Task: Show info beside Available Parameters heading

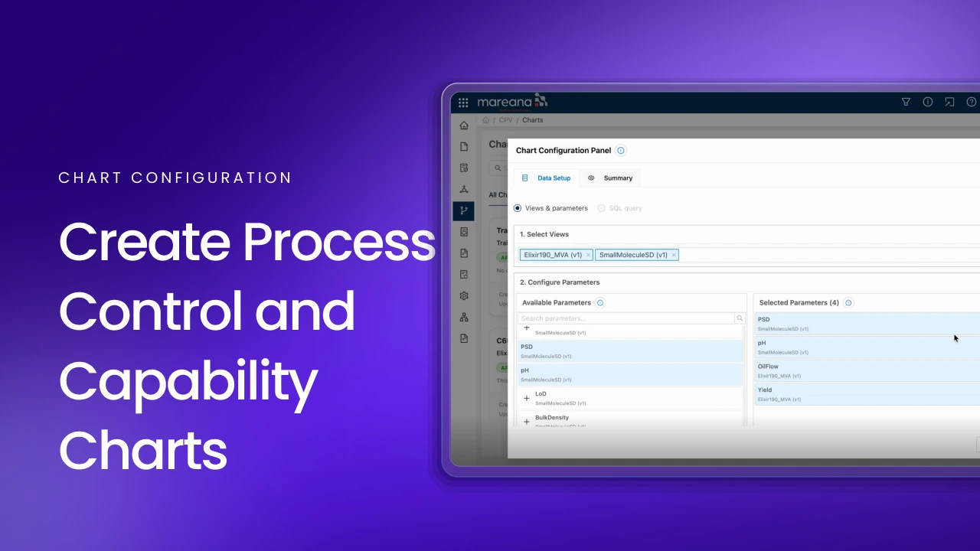Action: 600,303
